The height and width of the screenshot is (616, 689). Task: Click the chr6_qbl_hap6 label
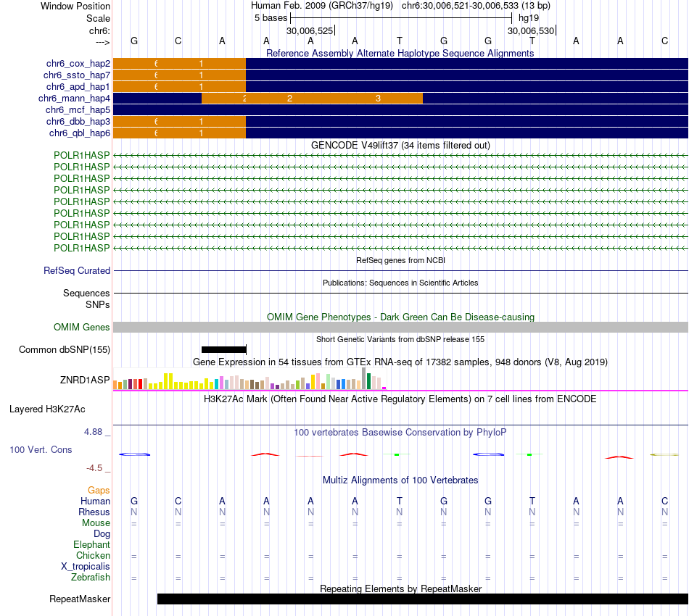point(80,133)
